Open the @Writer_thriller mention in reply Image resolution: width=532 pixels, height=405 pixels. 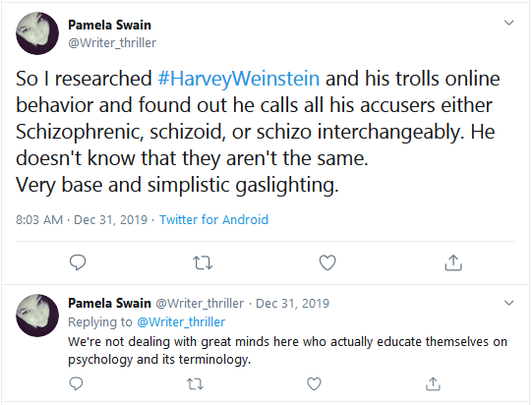181,321
